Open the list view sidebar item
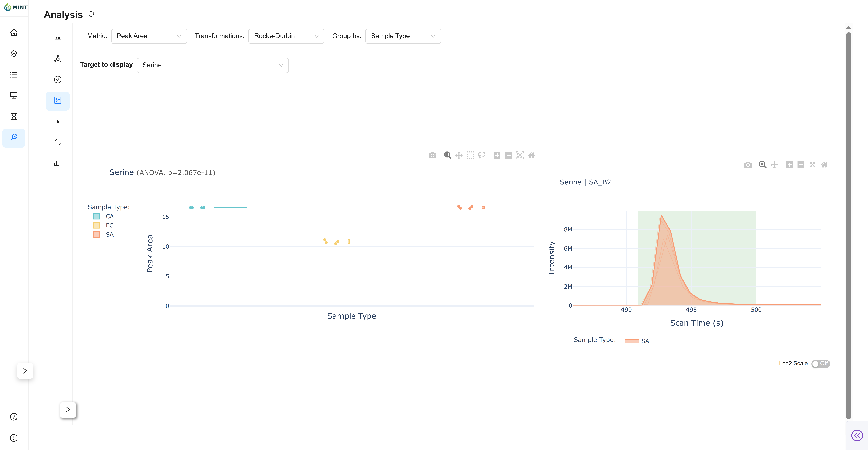The height and width of the screenshot is (450, 868). (14, 75)
